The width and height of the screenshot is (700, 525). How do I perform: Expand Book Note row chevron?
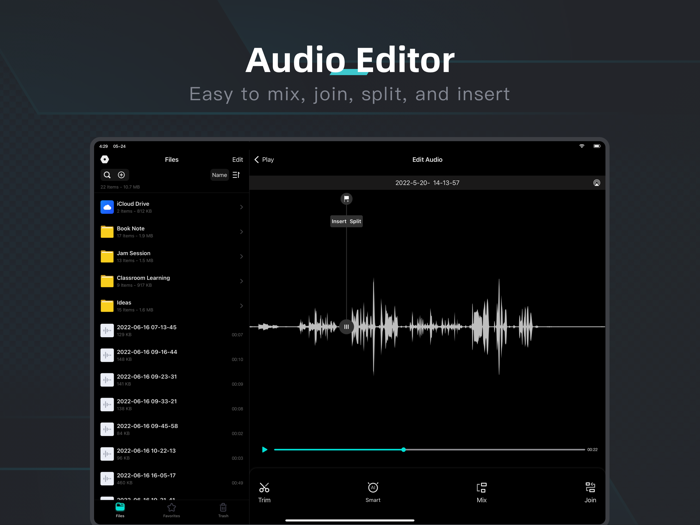241,232
